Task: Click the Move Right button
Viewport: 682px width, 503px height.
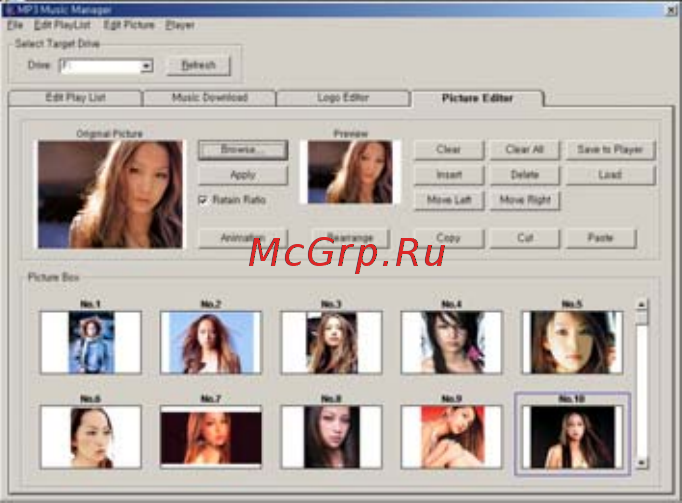Action: click(525, 200)
